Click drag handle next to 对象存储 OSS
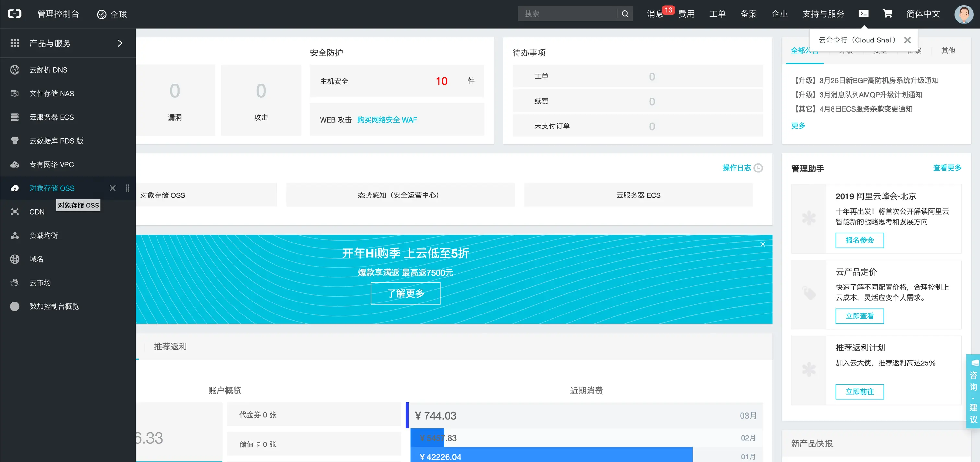This screenshot has height=462, width=980. point(127,188)
